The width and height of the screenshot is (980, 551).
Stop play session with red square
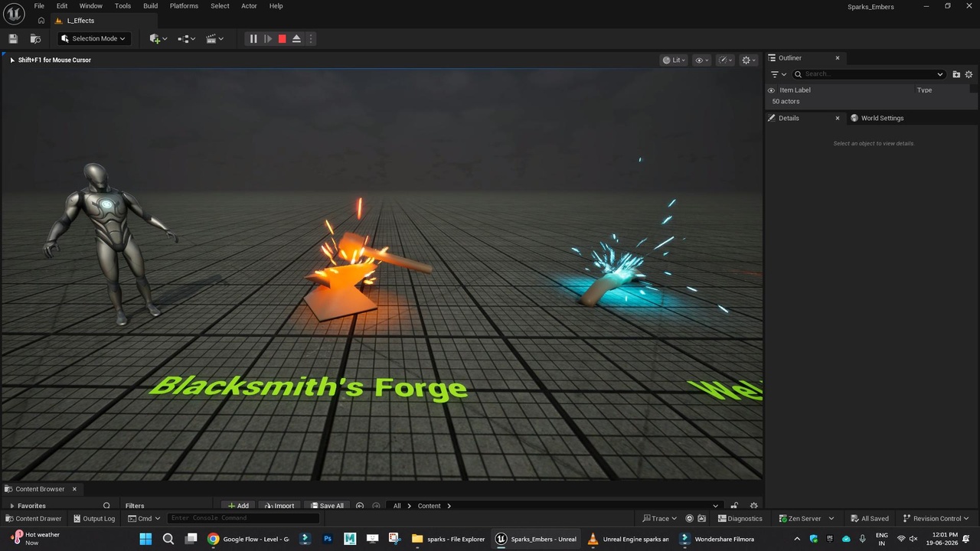[282, 38]
